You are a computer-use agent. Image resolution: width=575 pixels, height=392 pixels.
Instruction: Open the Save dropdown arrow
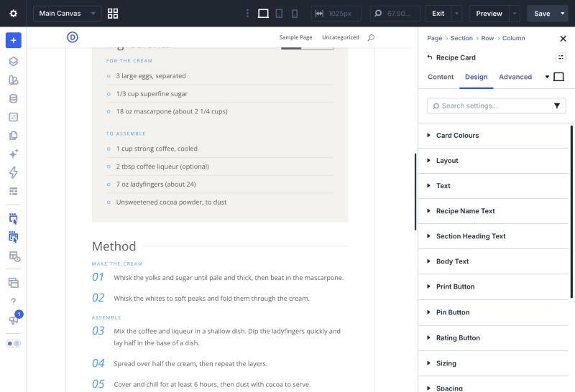coord(563,14)
